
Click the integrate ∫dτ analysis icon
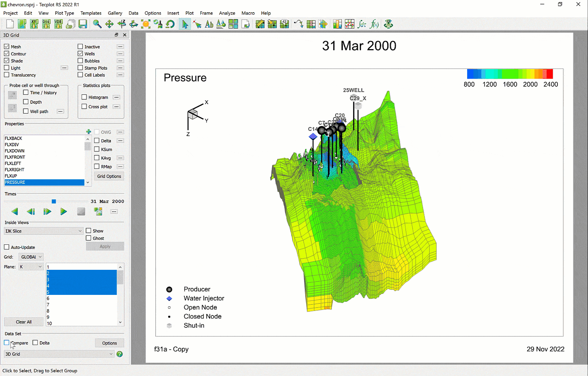pos(362,24)
